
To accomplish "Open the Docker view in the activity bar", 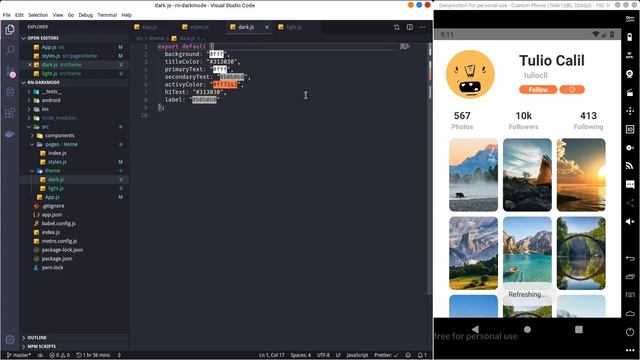I will pyautogui.click(x=10, y=134).
